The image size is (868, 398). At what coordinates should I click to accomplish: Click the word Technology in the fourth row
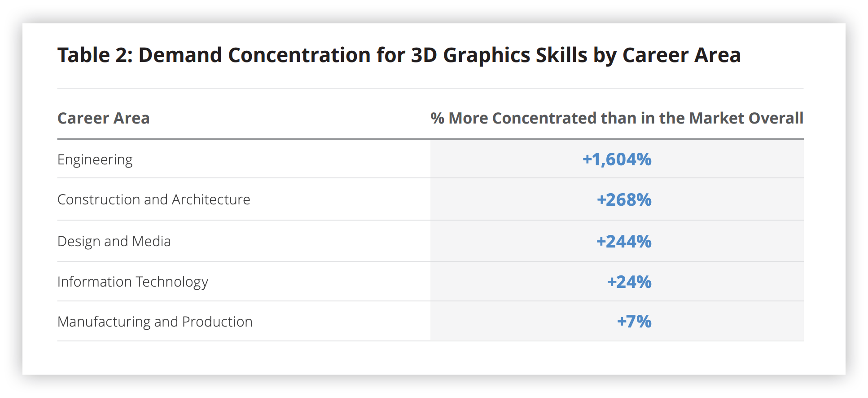(x=172, y=282)
